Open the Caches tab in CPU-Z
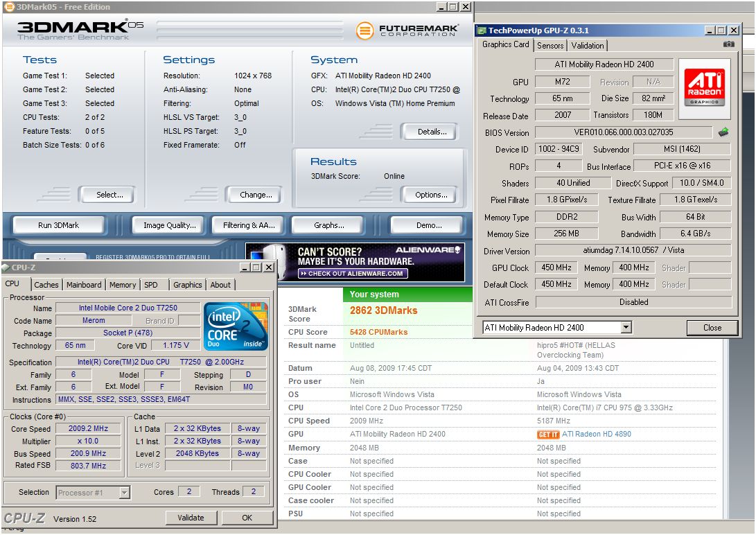The image size is (756, 535). click(46, 285)
